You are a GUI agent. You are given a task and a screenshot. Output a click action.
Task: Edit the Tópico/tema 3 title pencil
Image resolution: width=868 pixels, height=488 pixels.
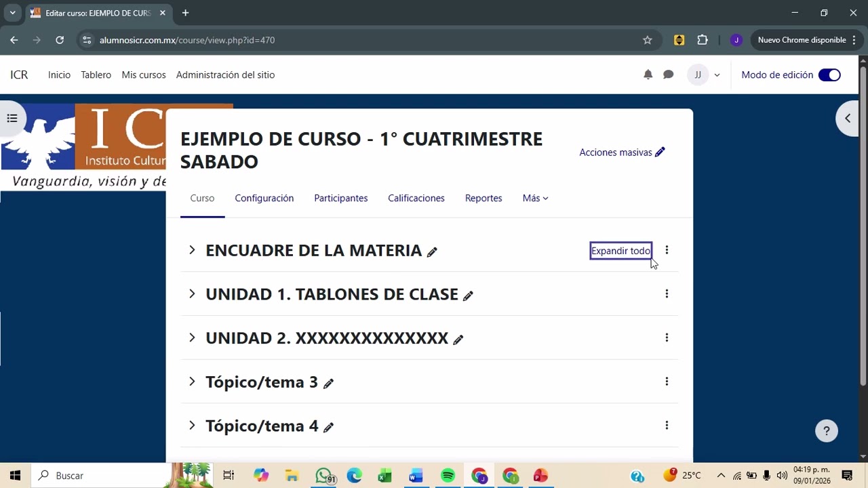[328, 384]
